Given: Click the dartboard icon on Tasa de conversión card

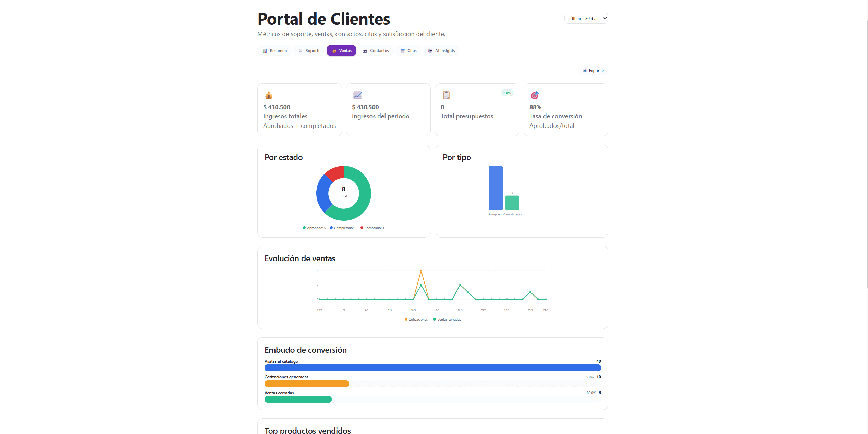Looking at the screenshot, I should pos(535,95).
